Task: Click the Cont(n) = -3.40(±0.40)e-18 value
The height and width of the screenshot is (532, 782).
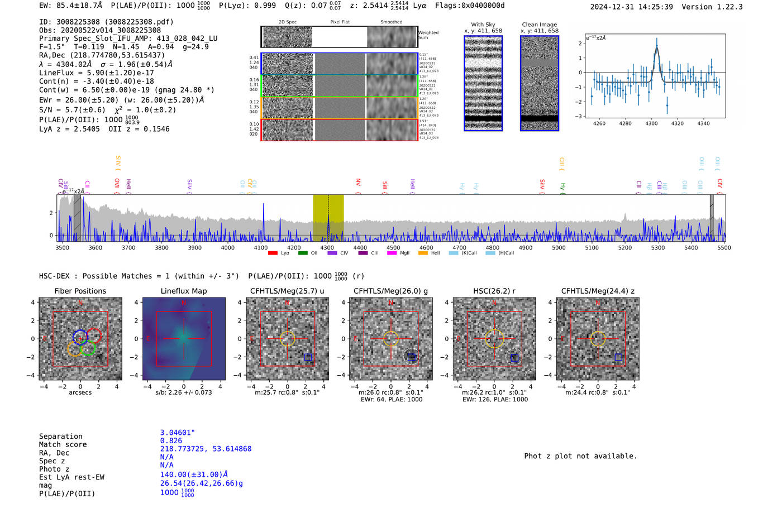Action: [97, 81]
